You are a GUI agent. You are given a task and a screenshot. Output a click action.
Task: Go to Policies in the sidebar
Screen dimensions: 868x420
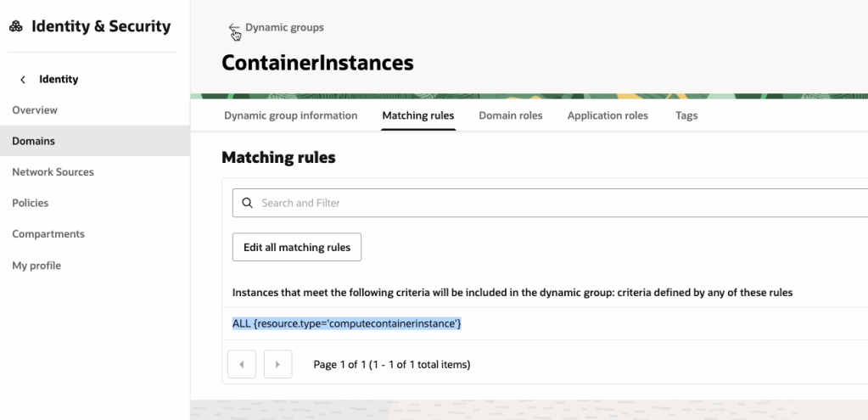click(x=30, y=203)
